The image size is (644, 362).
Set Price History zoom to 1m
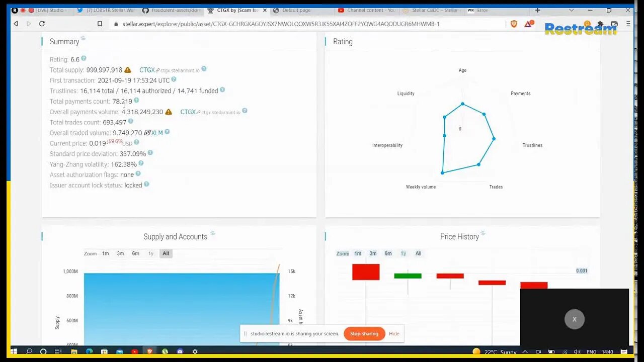pos(358,253)
